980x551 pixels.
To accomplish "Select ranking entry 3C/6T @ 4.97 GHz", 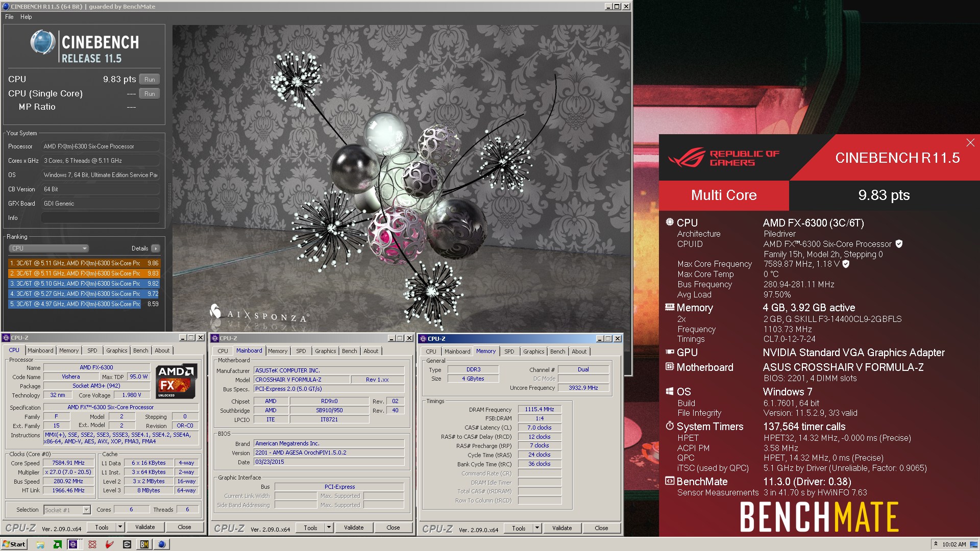I will coord(84,304).
